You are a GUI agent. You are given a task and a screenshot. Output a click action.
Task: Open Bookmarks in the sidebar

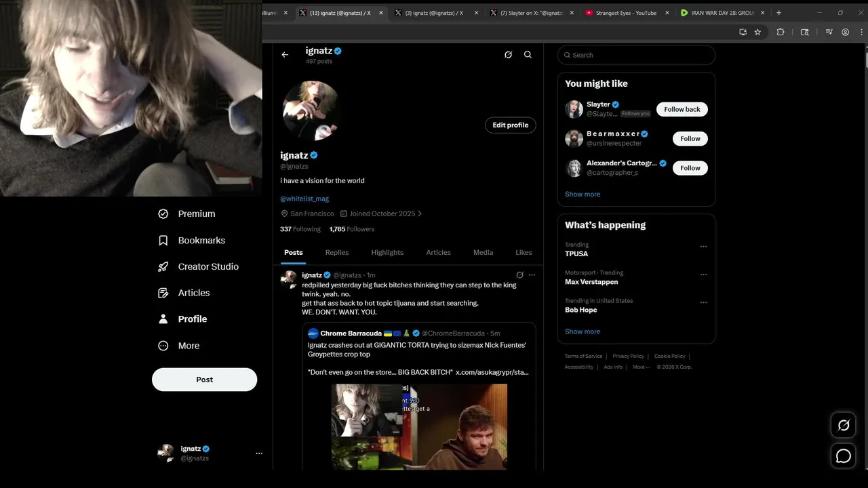pyautogui.click(x=192, y=241)
